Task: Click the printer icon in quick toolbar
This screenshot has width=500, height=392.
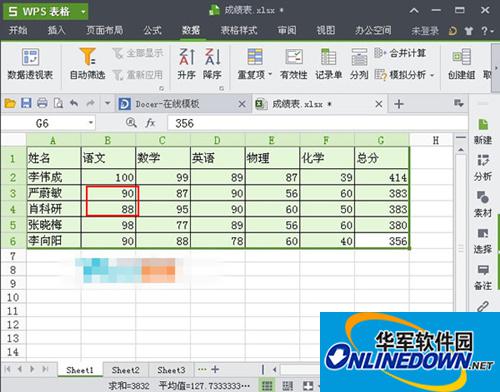Action: click(x=42, y=103)
